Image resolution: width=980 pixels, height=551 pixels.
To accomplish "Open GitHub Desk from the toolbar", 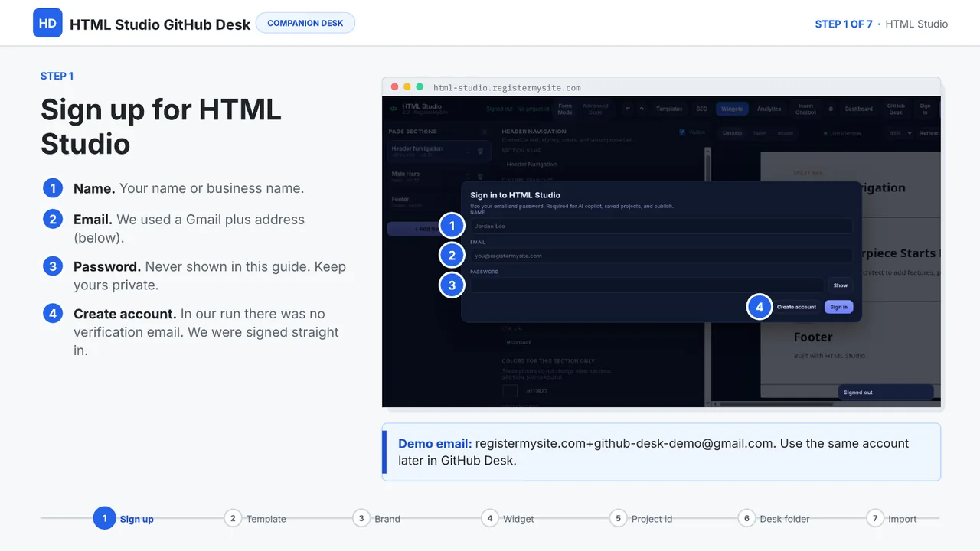I will (896, 109).
